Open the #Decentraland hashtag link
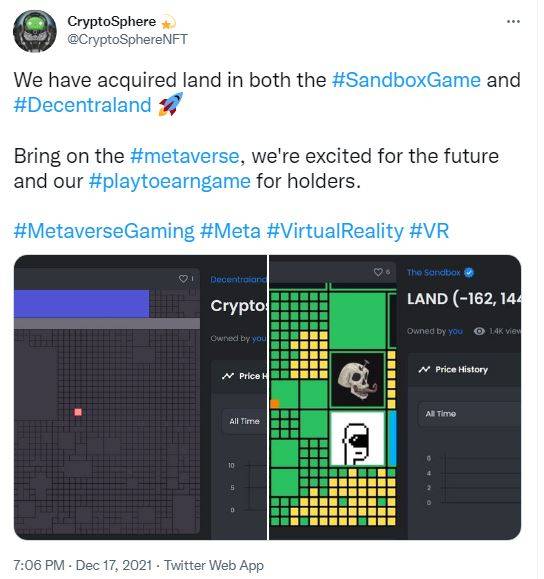 click(82, 105)
